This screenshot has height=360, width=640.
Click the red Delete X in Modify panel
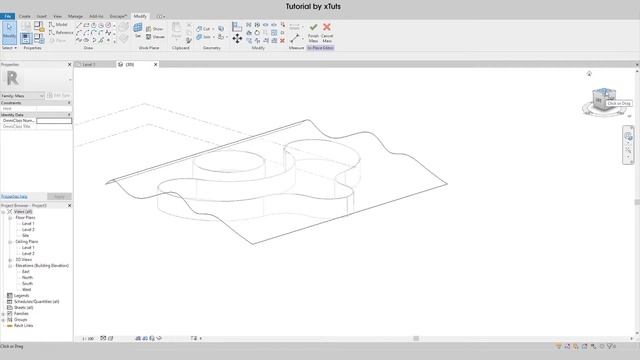pyautogui.click(x=282, y=40)
